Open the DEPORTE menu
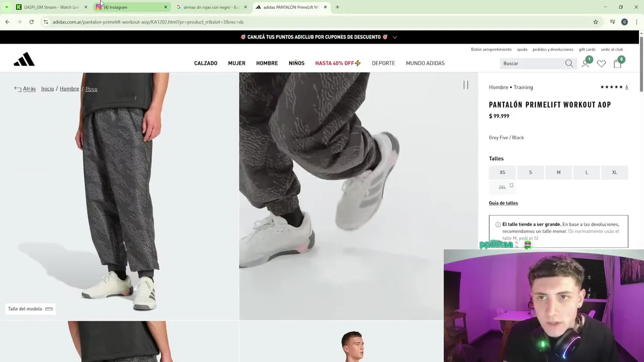The height and width of the screenshot is (362, 644). [383, 63]
